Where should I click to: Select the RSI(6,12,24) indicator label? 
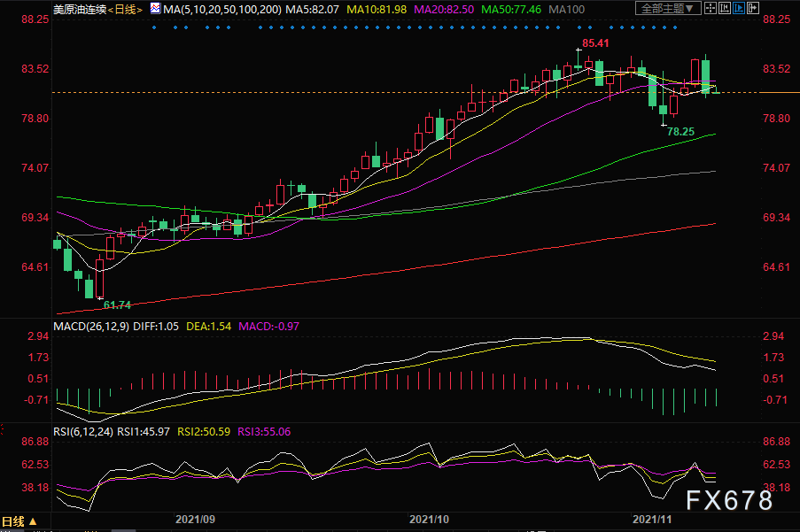click(83, 432)
